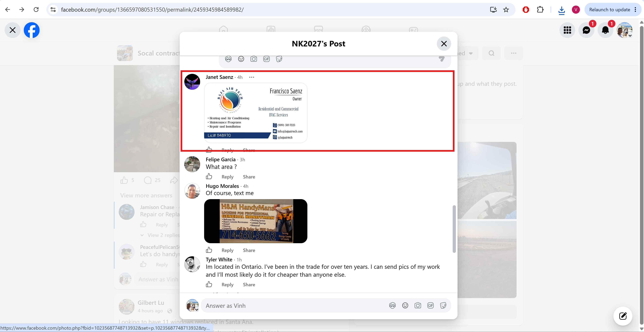The width and height of the screenshot is (644, 332).
Task: Open the browser downloads icon
Action: [561, 10]
